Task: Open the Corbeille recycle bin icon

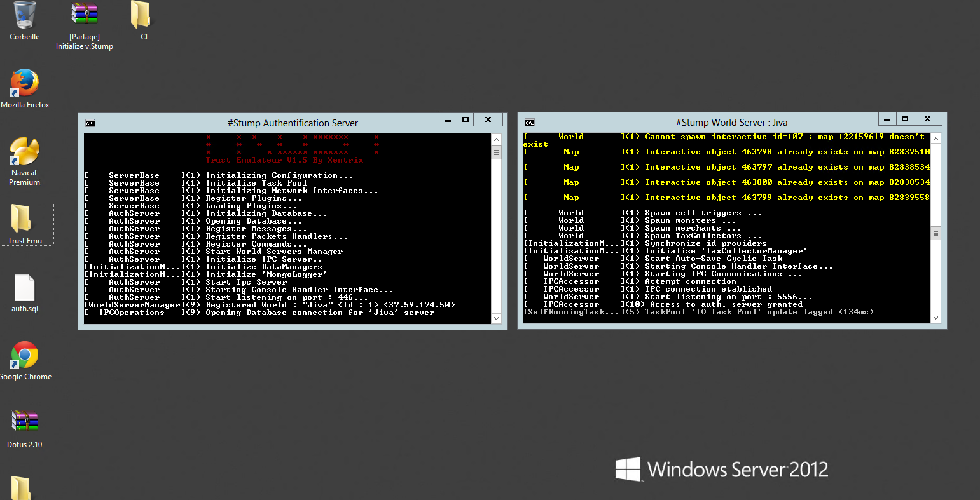Action: pyautogui.click(x=24, y=15)
